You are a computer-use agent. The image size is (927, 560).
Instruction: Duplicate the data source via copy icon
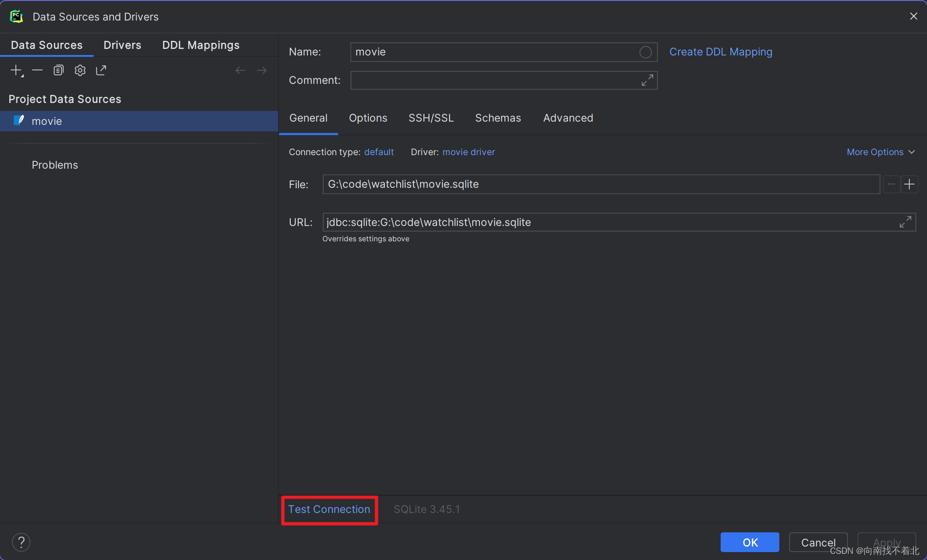click(x=58, y=70)
